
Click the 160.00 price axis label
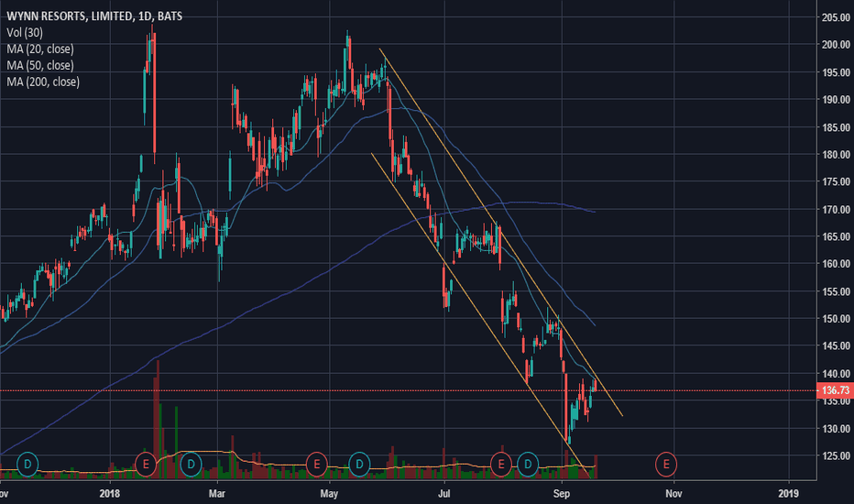click(836, 264)
